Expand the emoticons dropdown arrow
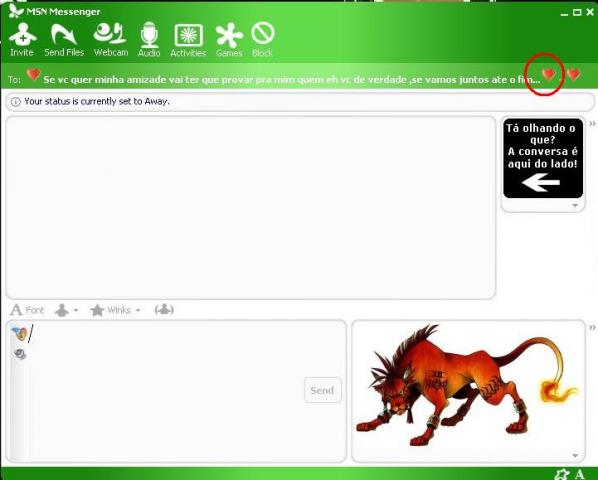This screenshot has height=480, width=598. (76, 310)
